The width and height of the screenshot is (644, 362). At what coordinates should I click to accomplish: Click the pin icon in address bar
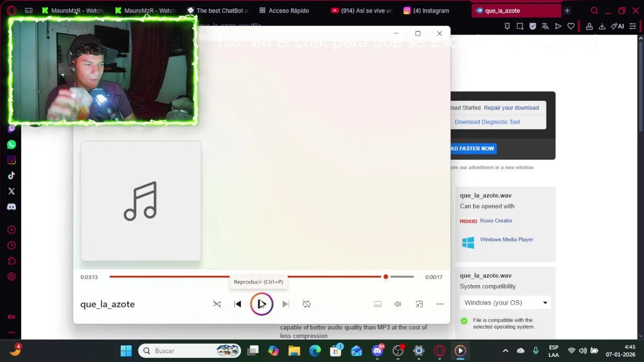[507, 26]
